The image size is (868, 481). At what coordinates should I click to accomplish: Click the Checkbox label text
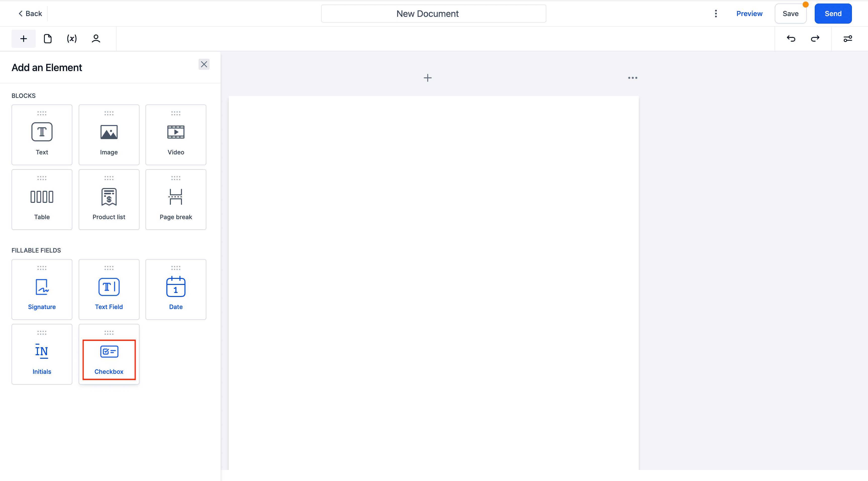(109, 372)
